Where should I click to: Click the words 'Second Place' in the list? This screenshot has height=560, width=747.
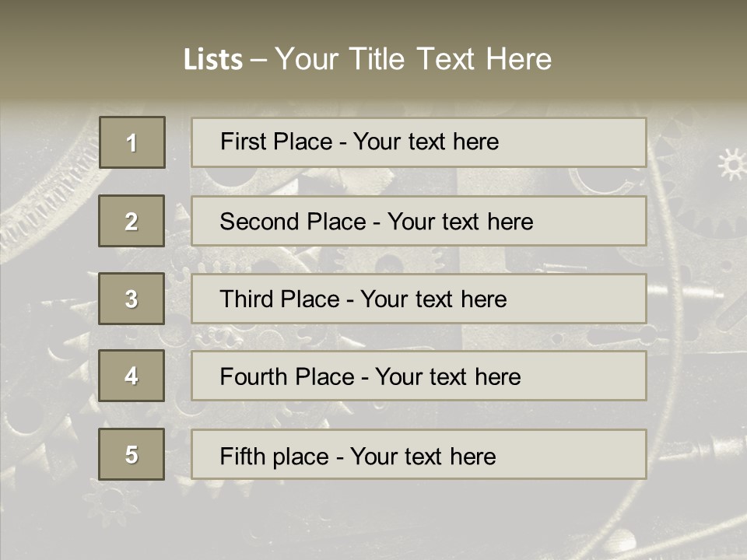(x=293, y=222)
